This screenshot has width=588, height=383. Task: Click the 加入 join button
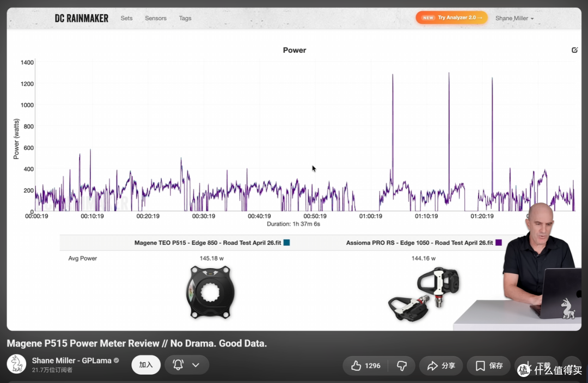click(146, 364)
